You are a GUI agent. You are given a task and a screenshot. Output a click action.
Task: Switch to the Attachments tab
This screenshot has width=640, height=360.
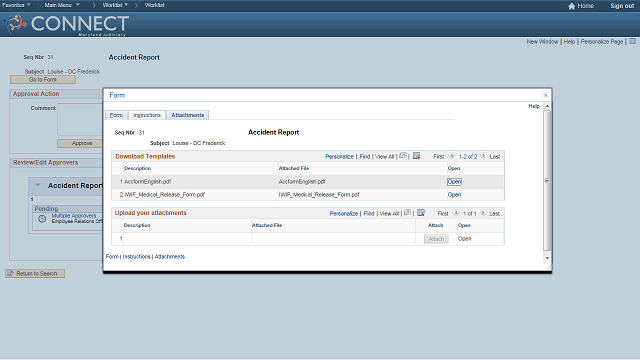point(187,115)
